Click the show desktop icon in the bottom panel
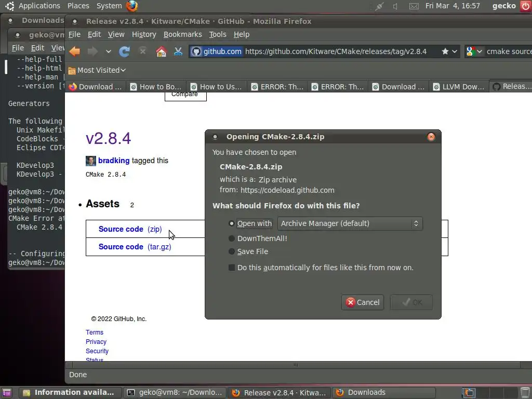Screen dimensions: 532x399 pos(6,393)
